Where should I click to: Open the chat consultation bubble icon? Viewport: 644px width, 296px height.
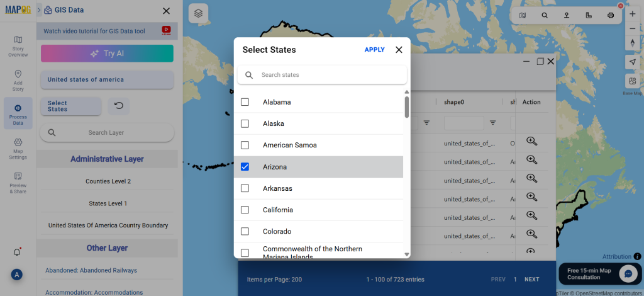628,273
